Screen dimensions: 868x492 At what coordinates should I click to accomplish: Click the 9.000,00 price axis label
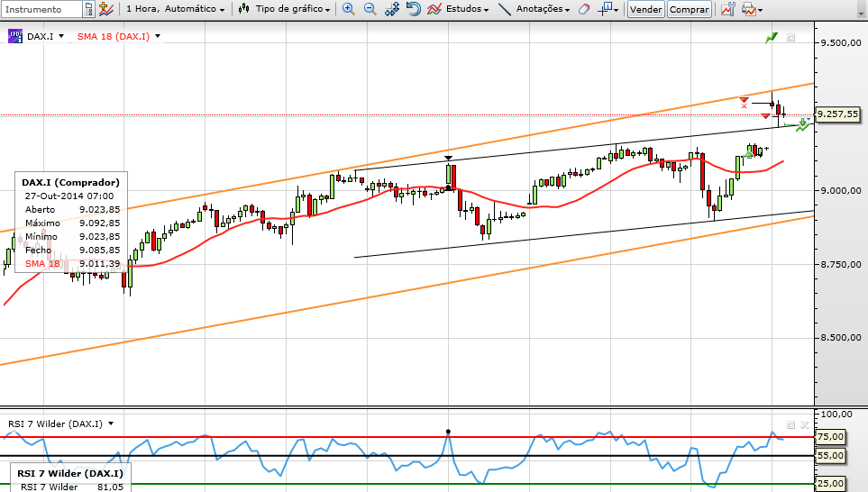click(841, 190)
